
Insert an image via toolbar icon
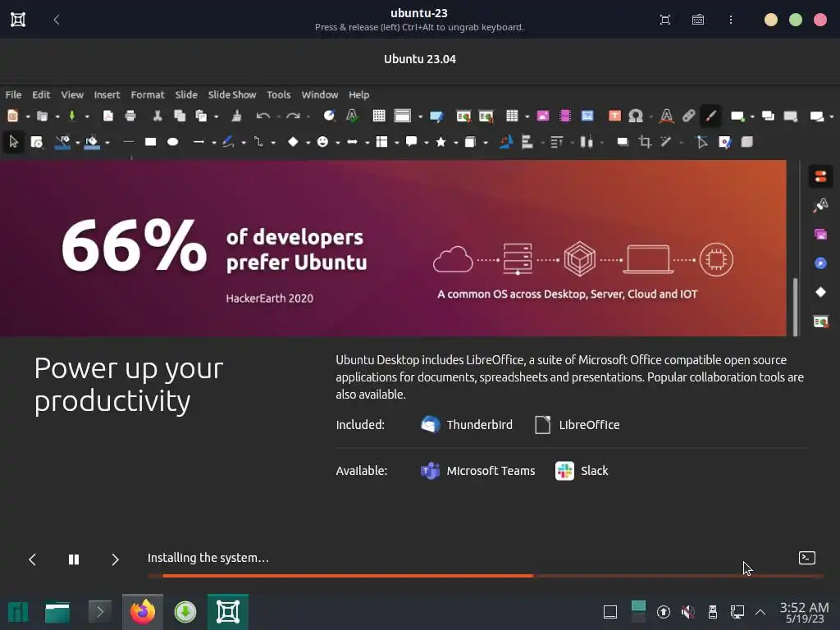(x=543, y=116)
